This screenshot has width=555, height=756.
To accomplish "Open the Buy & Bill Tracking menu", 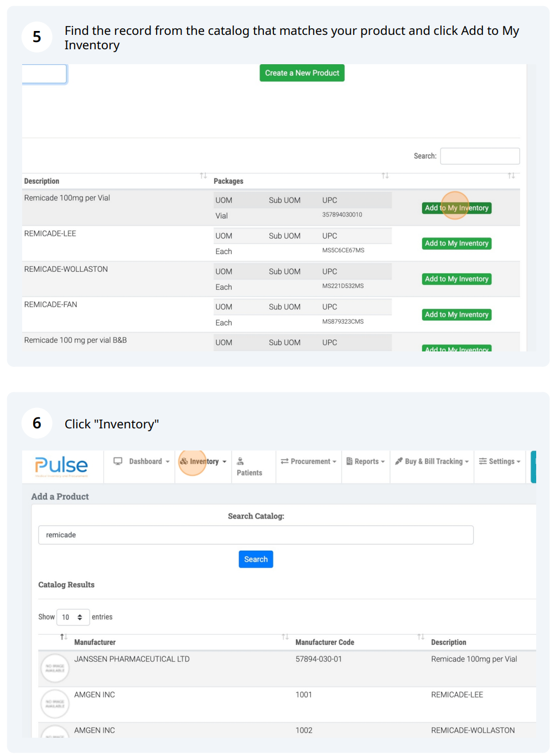I will click(x=432, y=462).
